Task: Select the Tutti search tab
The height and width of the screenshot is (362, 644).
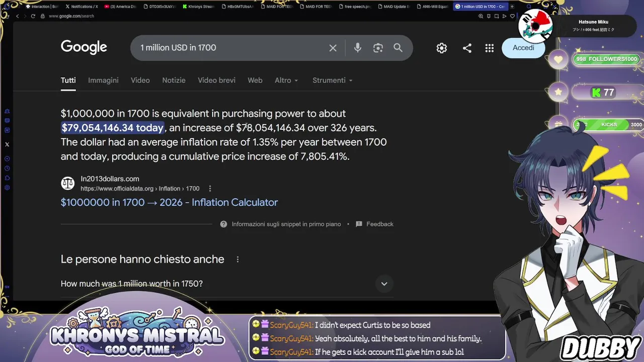Action: click(x=68, y=80)
